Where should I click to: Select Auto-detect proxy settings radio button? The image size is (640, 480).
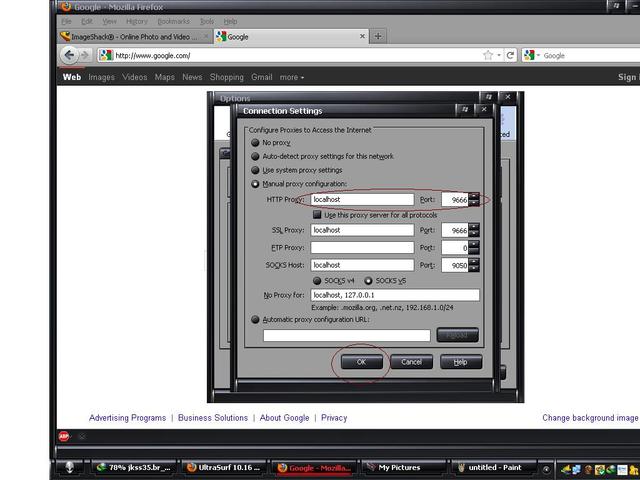click(x=255, y=156)
